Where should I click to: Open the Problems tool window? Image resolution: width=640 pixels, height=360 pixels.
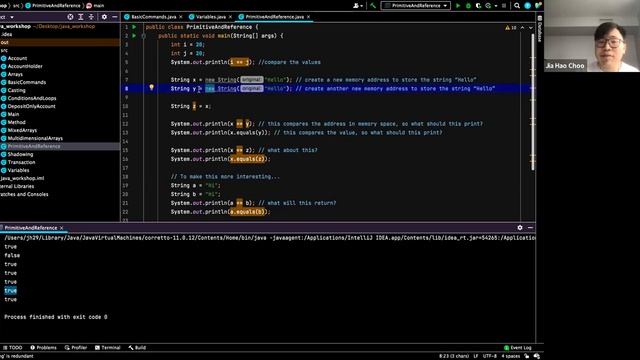coord(43,348)
